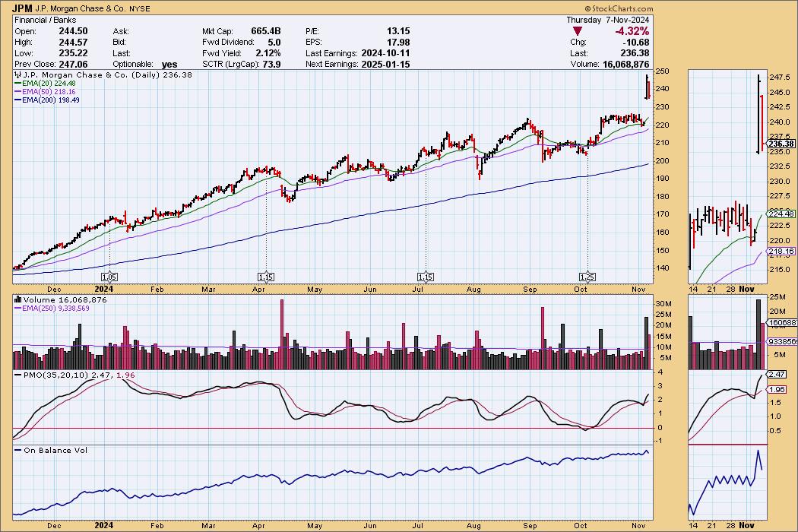
Task: Click the 2.47 PMO tag on zoom panel
Action: 777,374
